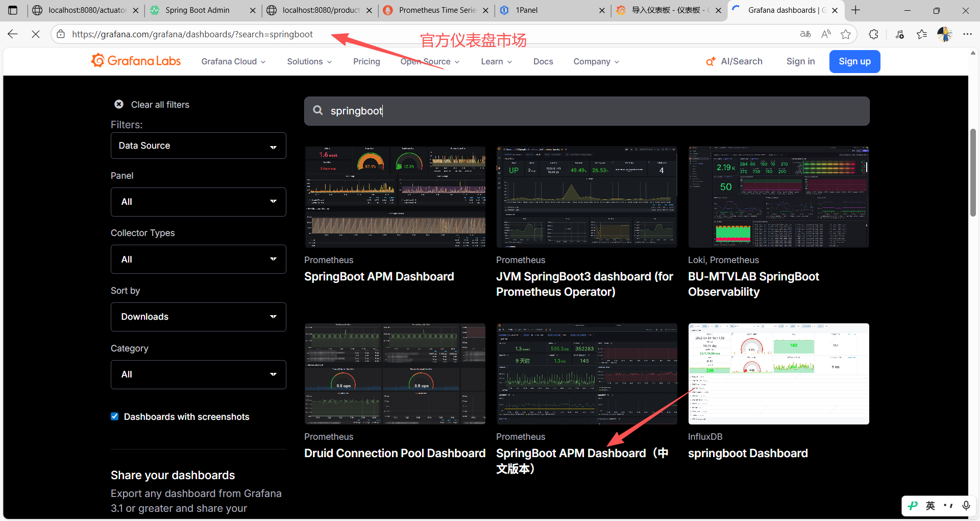This screenshot has width=980, height=521.
Task: Open the Pricing page
Action: (366, 61)
